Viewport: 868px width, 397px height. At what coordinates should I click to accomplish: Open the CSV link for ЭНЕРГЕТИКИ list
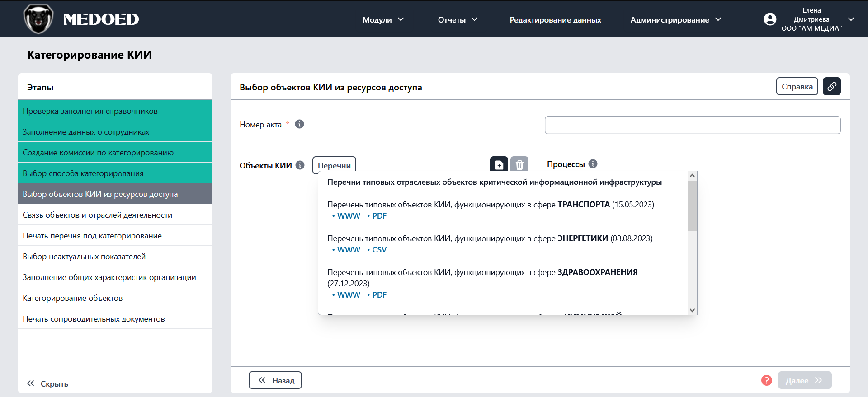pyautogui.click(x=379, y=250)
